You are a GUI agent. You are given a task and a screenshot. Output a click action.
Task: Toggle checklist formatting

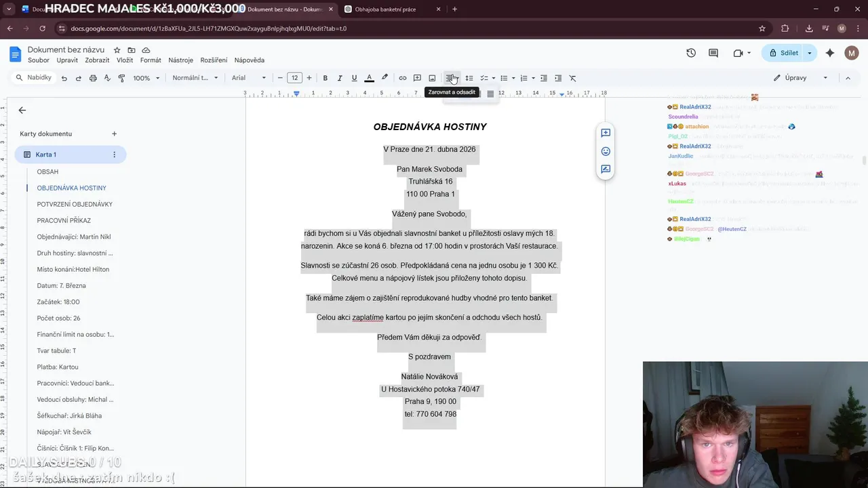pyautogui.click(x=484, y=78)
